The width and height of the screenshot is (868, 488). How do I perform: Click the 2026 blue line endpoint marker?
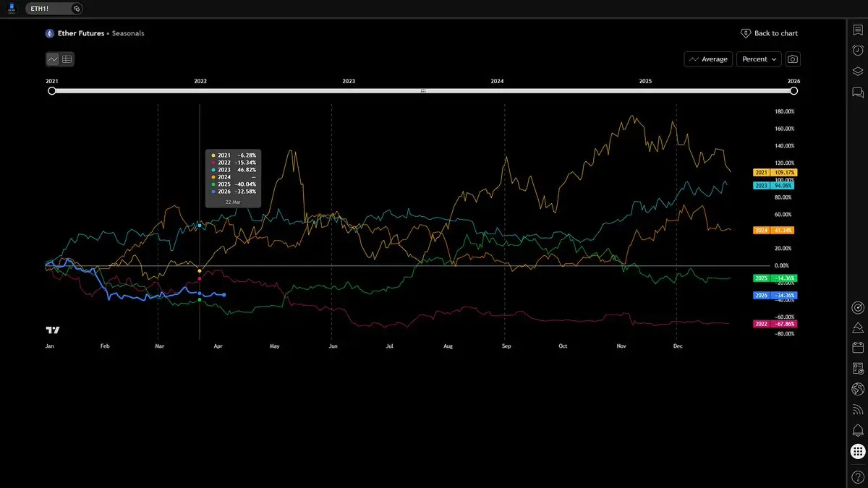tap(224, 294)
